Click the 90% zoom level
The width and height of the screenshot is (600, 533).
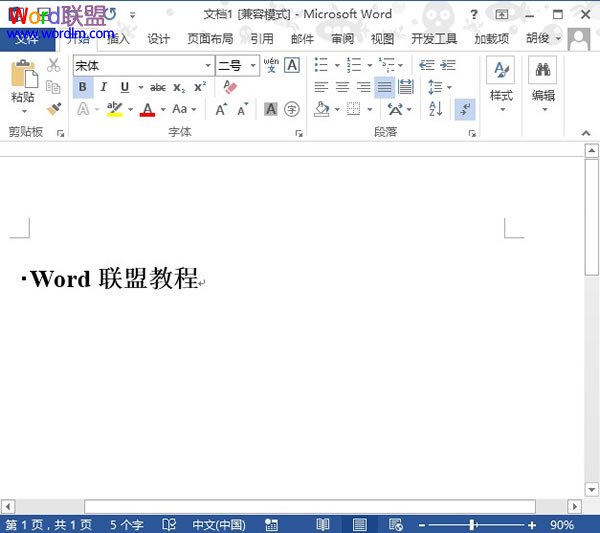pyautogui.click(x=561, y=525)
